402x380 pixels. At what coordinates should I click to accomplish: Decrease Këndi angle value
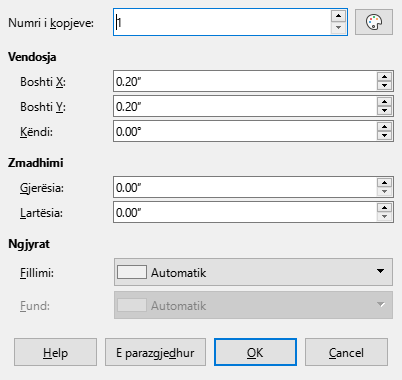[x=384, y=136]
